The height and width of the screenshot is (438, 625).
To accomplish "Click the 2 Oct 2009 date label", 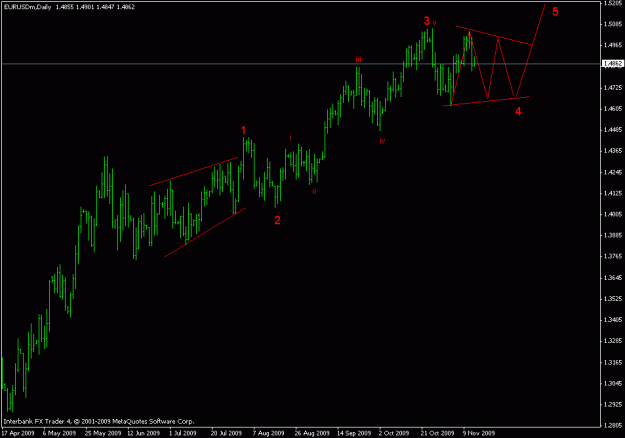I will click(x=394, y=433).
